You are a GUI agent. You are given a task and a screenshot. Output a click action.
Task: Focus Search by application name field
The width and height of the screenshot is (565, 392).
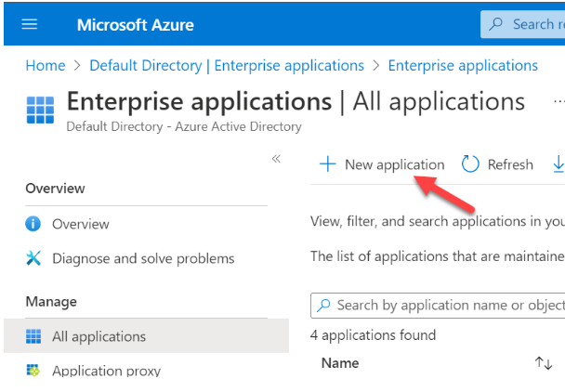coord(438,306)
